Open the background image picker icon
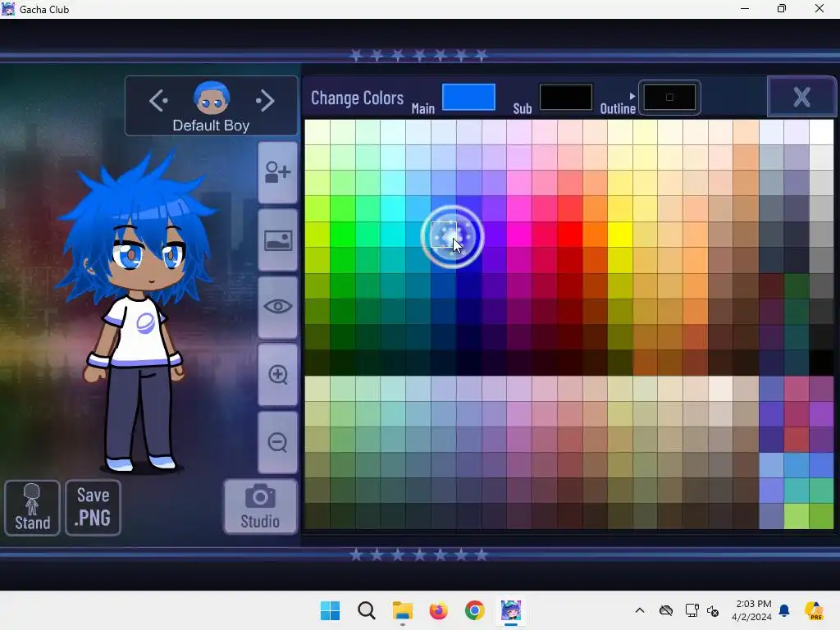 point(277,240)
